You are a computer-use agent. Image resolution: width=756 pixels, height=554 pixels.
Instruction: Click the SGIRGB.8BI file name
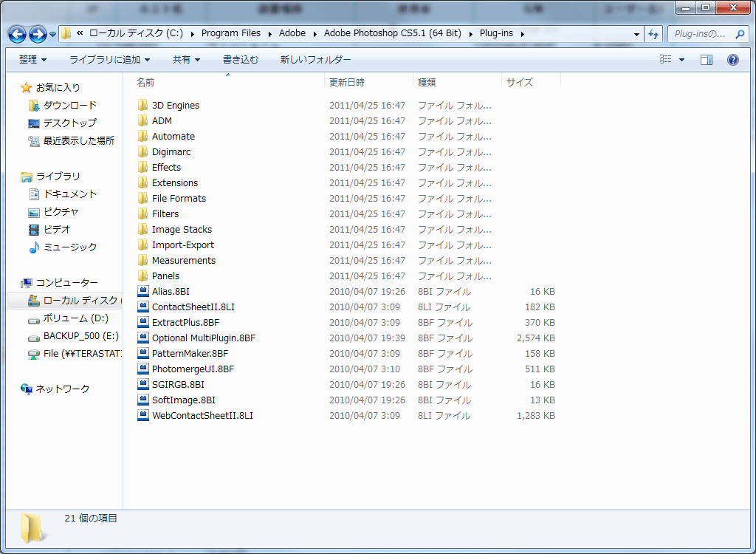point(178,385)
